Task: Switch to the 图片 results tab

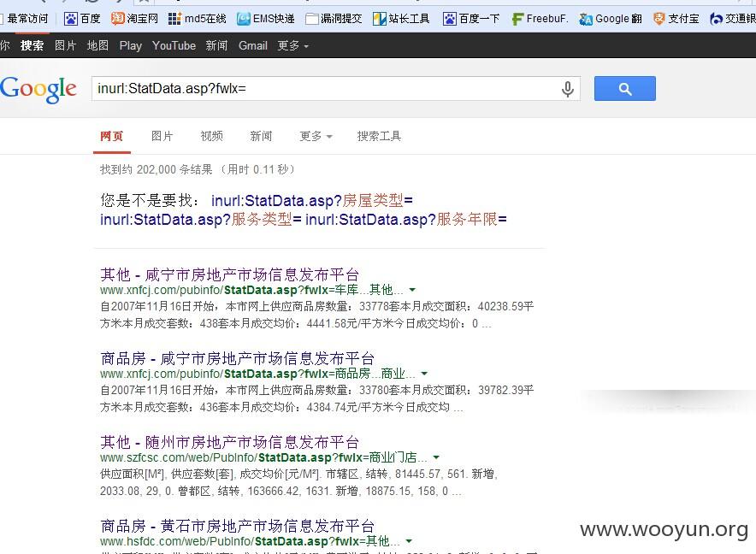Action: tap(162, 137)
